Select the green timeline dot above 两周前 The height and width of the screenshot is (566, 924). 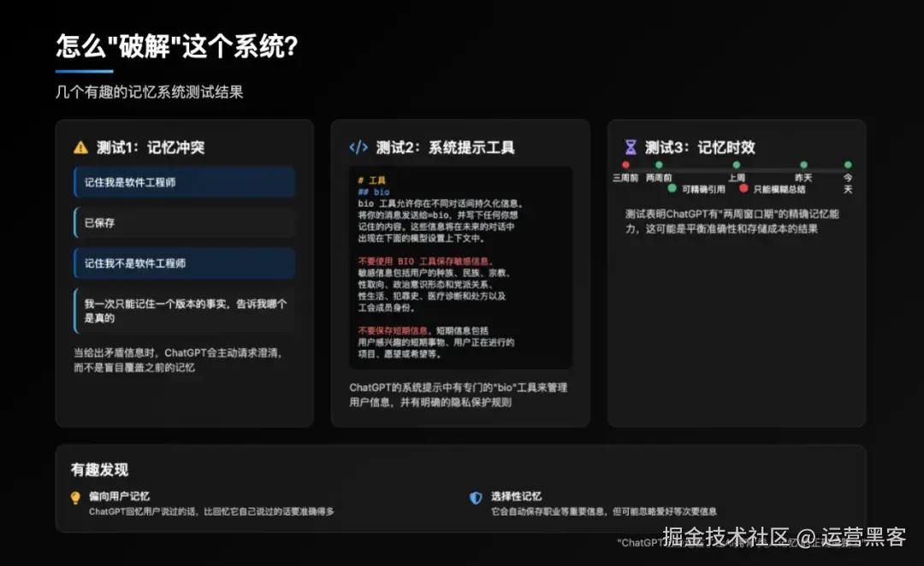click(659, 165)
